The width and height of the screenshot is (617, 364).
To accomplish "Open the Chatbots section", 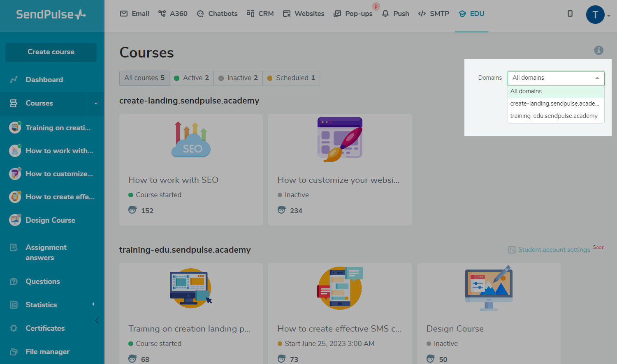I will tap(217, 14).
